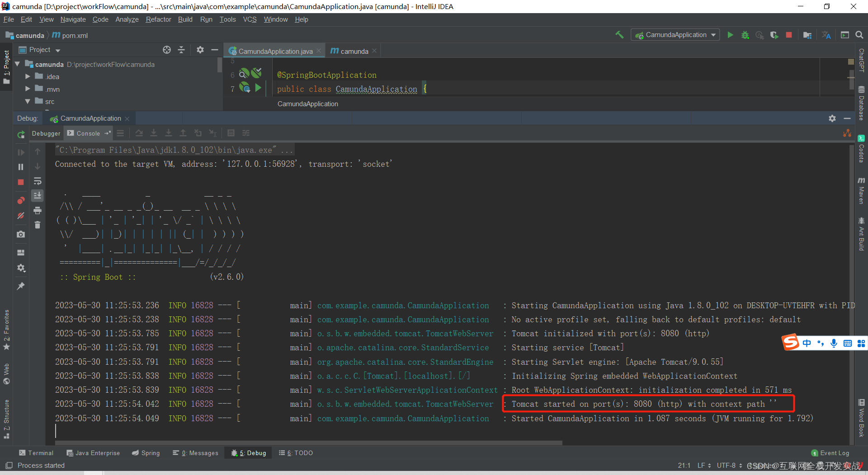This screenshot has width=868, height=475.
Task: Click the Translate icon in toolbar
Action: click(826, 35)
